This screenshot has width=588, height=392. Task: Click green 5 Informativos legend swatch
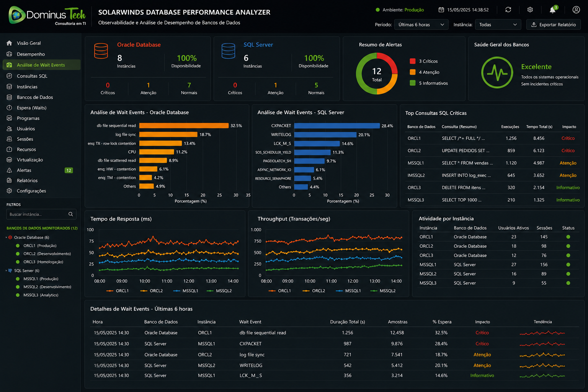coord(413,83)
